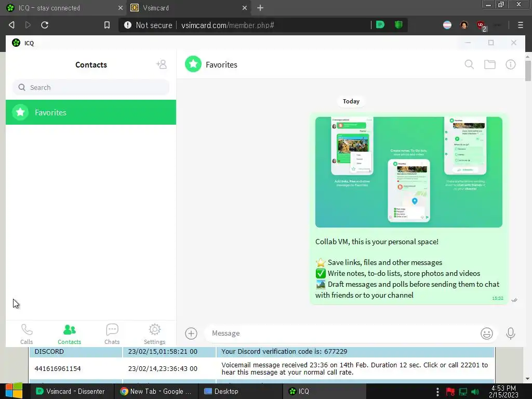Viewport: 532px width, 399px height.
Task: Close the Vsimcard browser tab
Action: (x=245, y=8)
